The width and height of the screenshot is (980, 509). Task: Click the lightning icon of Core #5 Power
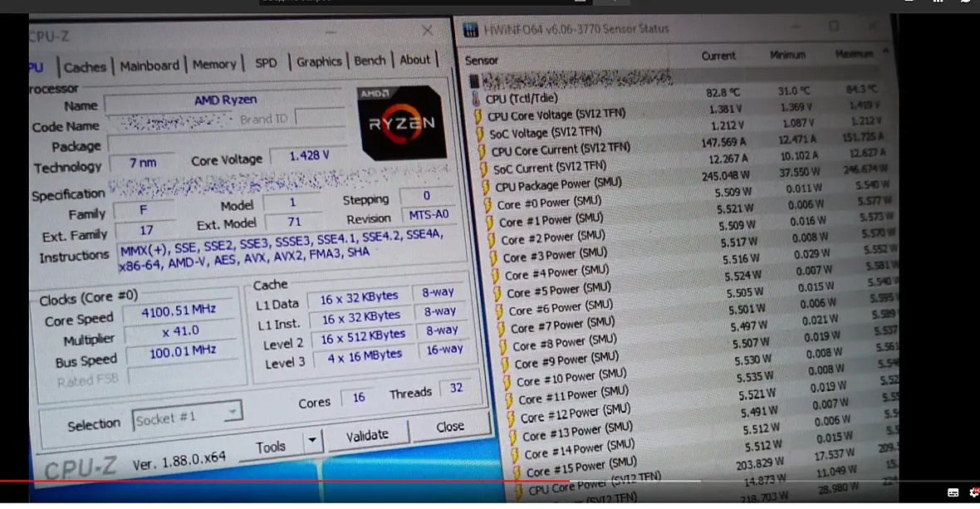497,294
